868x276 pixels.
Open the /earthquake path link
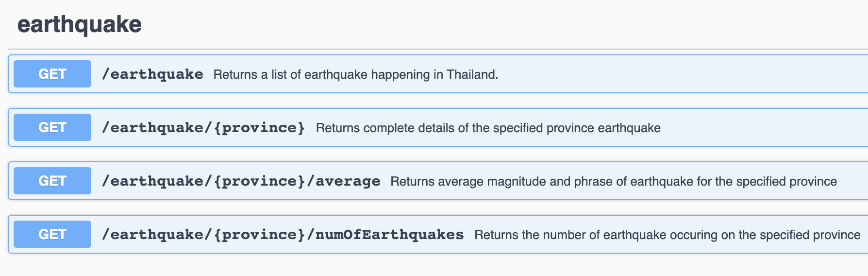pyautogui.click(x=152, y=74)
